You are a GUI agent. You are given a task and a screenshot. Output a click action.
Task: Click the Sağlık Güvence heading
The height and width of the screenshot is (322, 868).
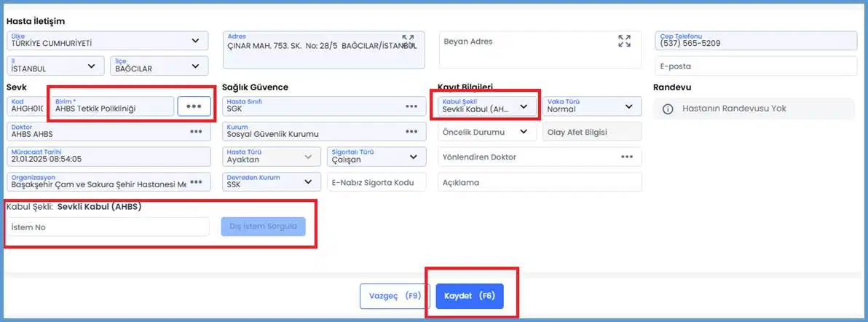[x=255, y=87]
